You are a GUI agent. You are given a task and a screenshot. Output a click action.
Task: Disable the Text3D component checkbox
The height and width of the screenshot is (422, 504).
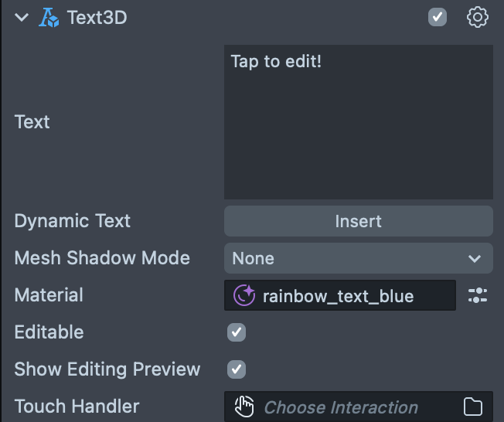[x=438, y=17]
